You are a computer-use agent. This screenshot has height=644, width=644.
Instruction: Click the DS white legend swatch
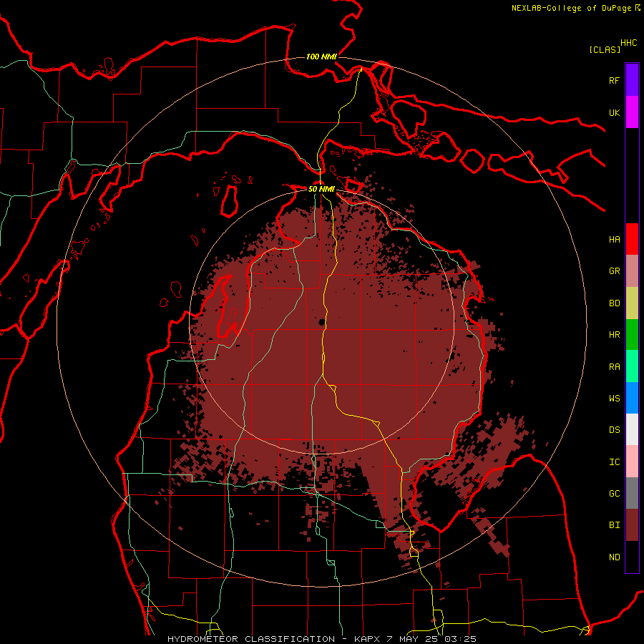pyautogui.click(x=632, y=429)
